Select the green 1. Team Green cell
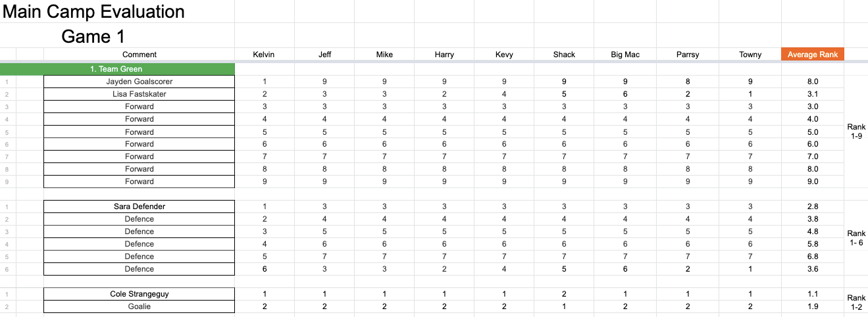The height and width of the screenshot is (317, 868). click(117, 69)
